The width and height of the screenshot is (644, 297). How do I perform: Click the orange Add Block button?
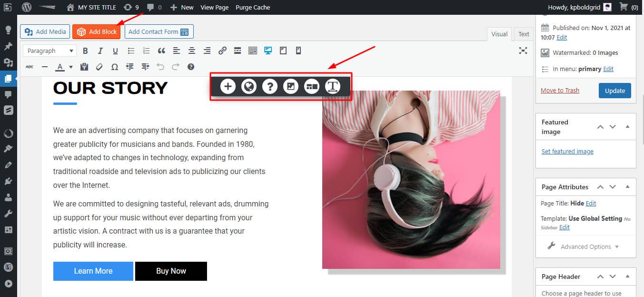pos(96,32)
